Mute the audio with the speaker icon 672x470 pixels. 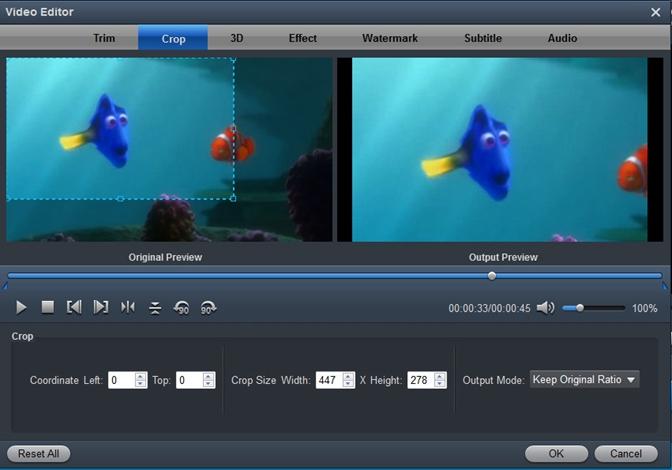(x=546, y=308)
